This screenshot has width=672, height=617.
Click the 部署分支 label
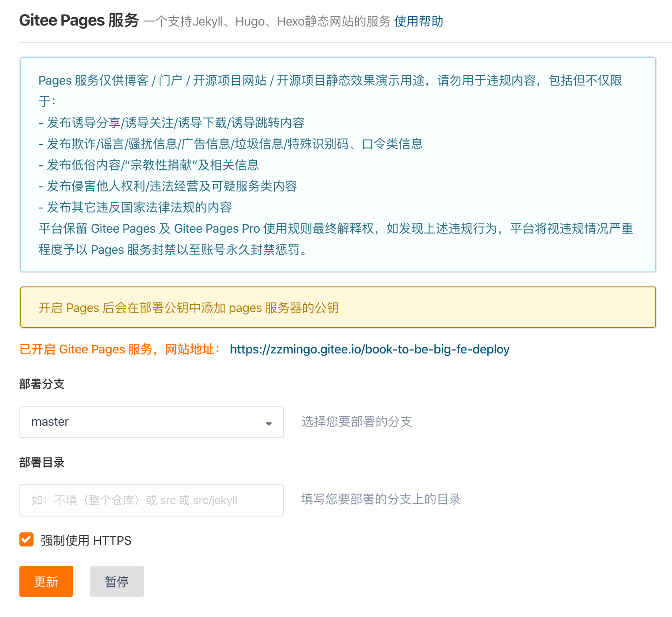(42, 384)
